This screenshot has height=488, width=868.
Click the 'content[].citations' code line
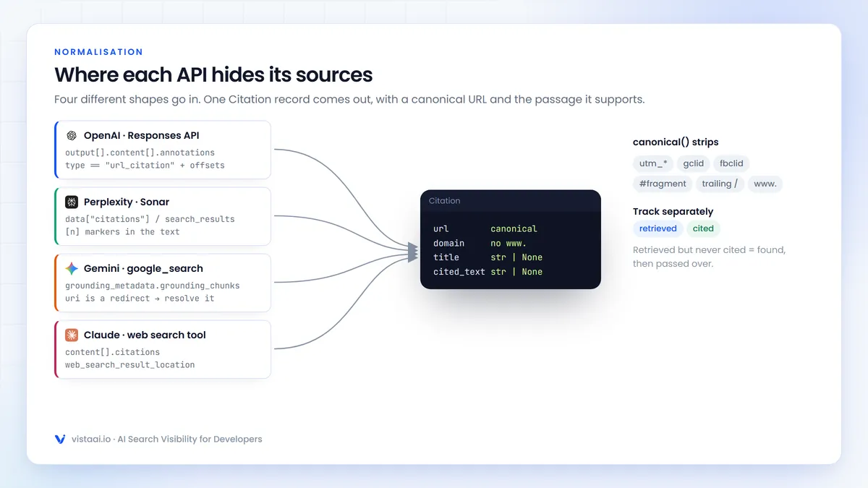[x=112, y=352]
